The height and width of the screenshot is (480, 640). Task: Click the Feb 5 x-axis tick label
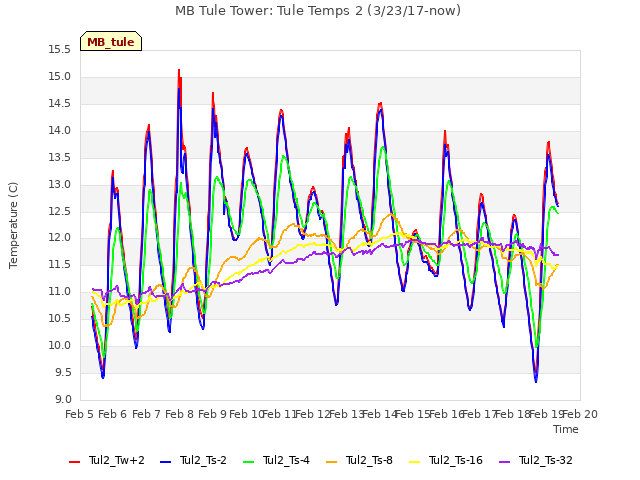click(80, 414)
